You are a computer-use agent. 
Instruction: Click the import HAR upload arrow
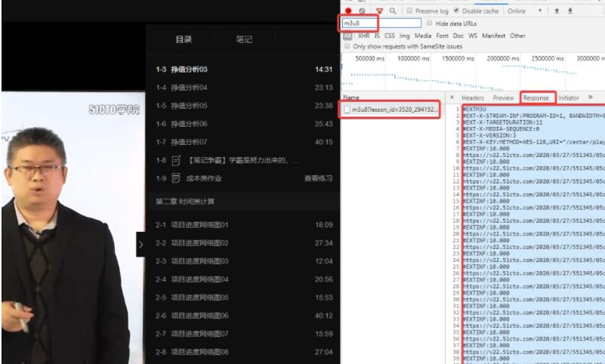pyautogui.click(x=557, y=11)
